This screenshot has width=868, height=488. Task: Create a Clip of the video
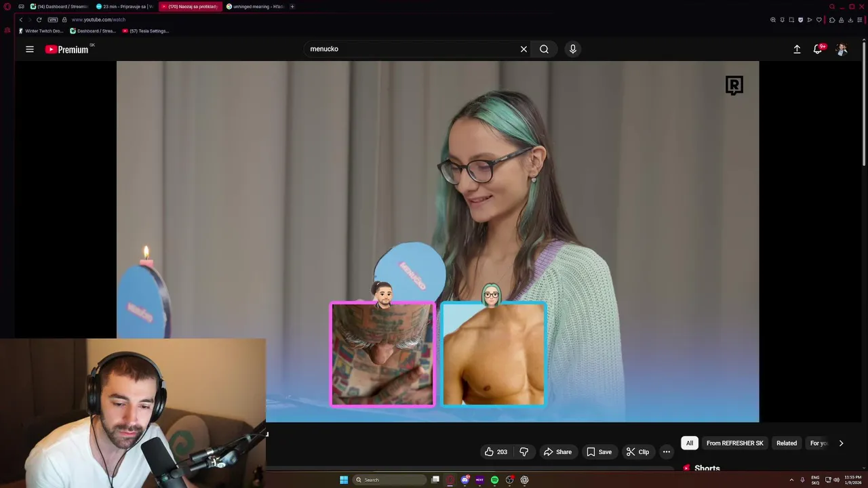click(637, 452)
